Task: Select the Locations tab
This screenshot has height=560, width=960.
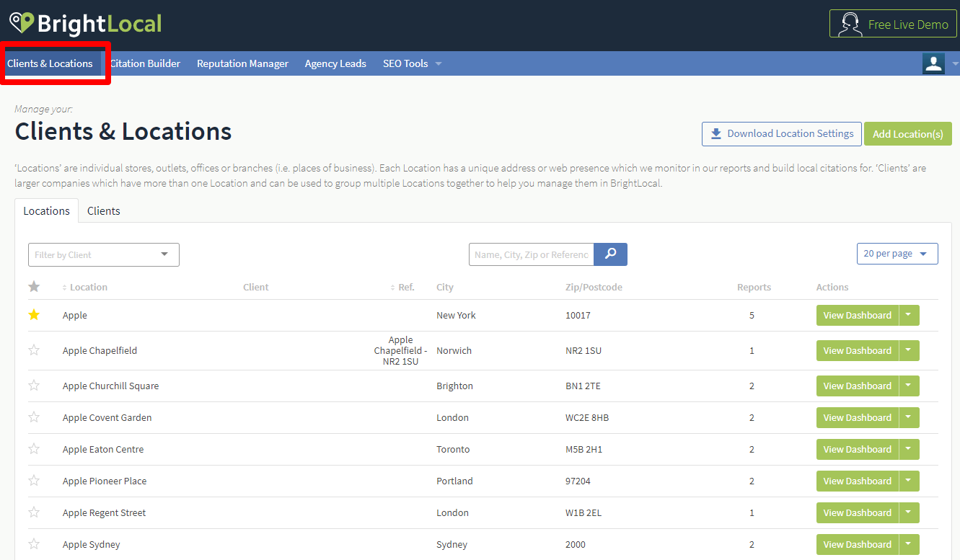Action: coord(47,211)
